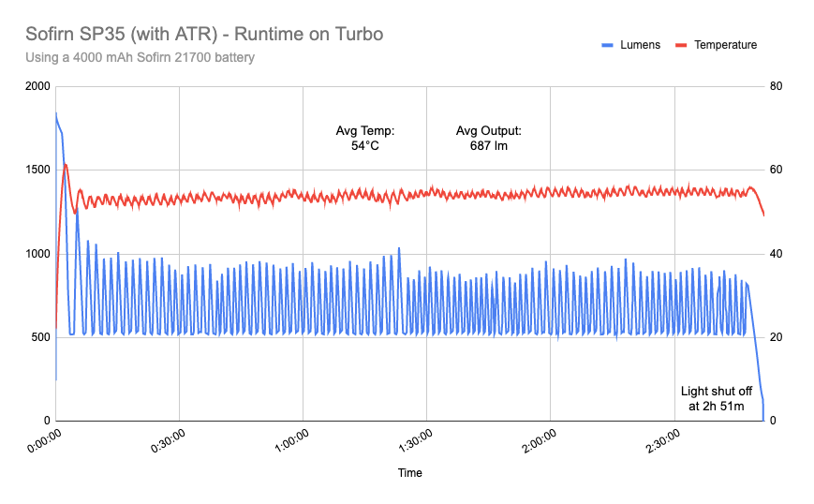
Task: Click the time axis label 1:30:00
Action: pyautogui.click(x=415, y=441)
